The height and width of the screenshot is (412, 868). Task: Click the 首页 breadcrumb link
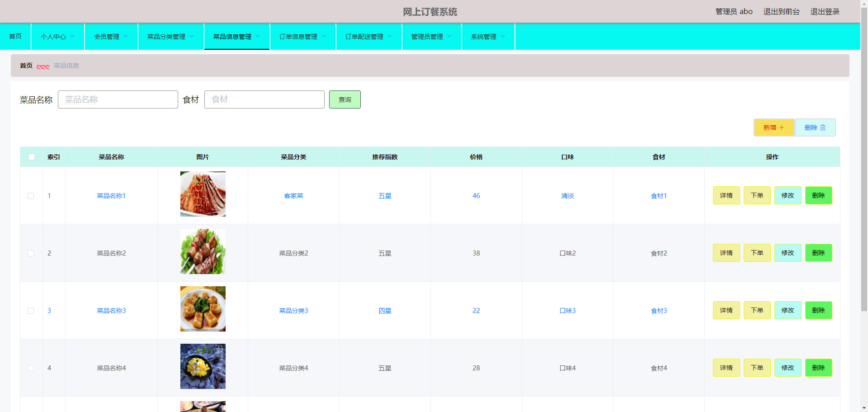coord(26,66)
